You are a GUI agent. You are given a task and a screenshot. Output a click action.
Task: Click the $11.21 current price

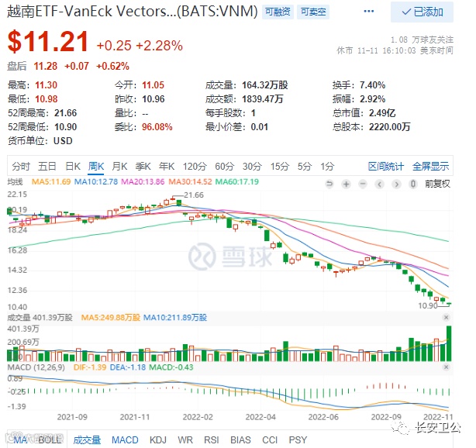click(48, 42)
